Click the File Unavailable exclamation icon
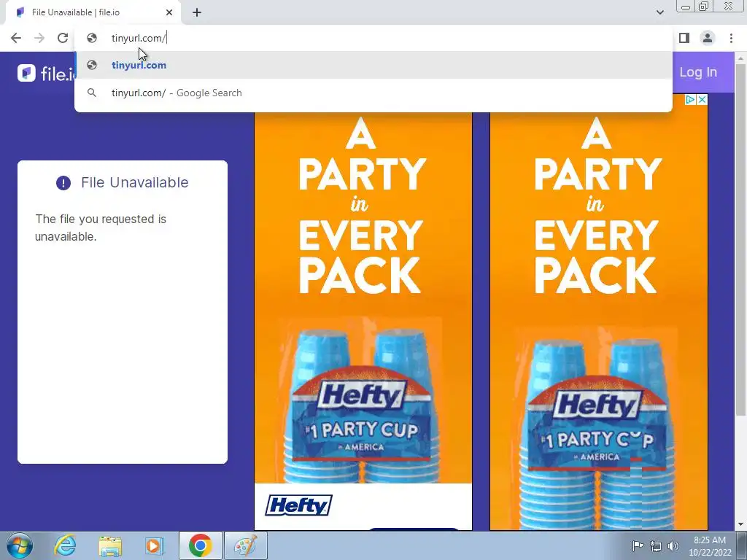 63,183
